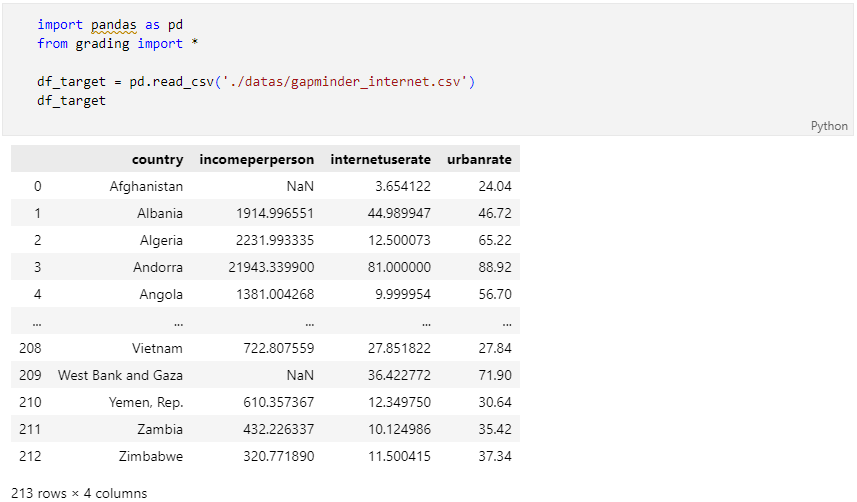Click the internet use rate 11.500415

(399, 456)
